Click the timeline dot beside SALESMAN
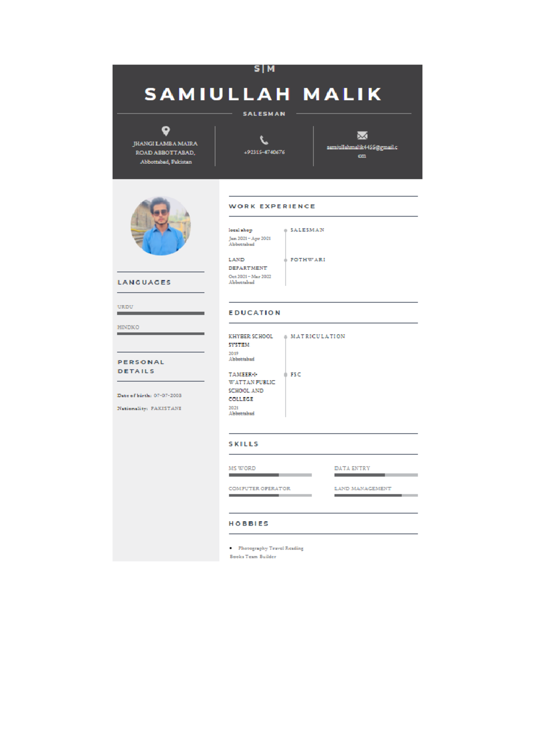The height and width of the screenshot is (756, 535). [285, 230]
